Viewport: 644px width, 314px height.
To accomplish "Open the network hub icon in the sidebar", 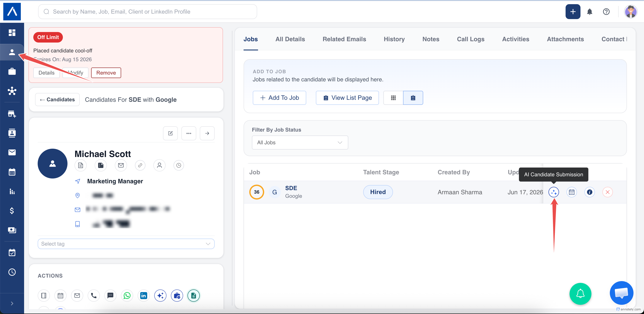I will pyautogui.click(x=12, y=91).
